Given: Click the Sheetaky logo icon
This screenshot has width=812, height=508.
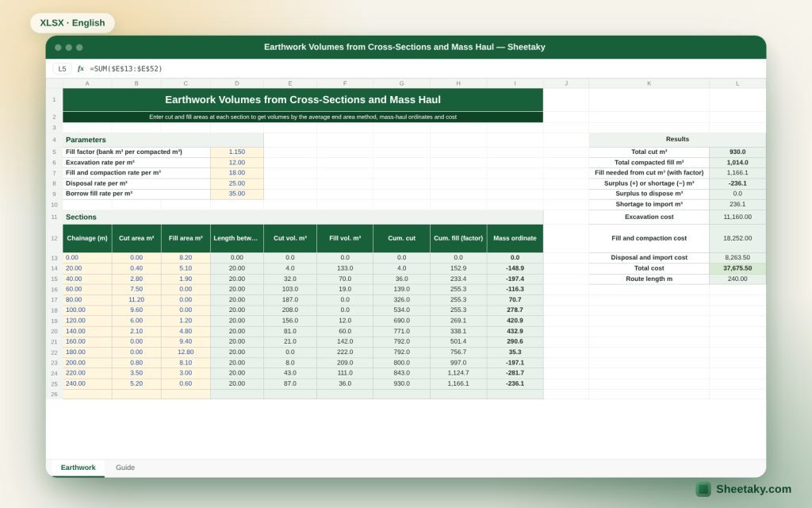Looking at the screenshot, I should pos(703,489).
